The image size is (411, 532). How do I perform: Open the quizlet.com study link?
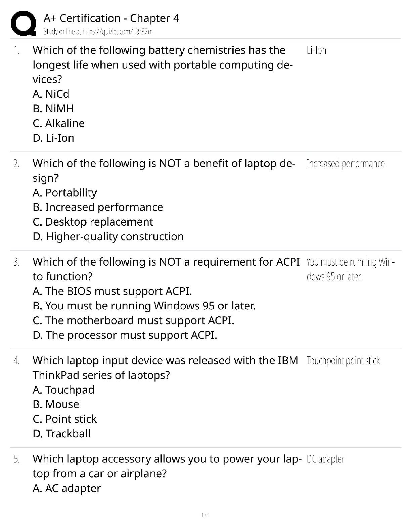click(98, 32)
